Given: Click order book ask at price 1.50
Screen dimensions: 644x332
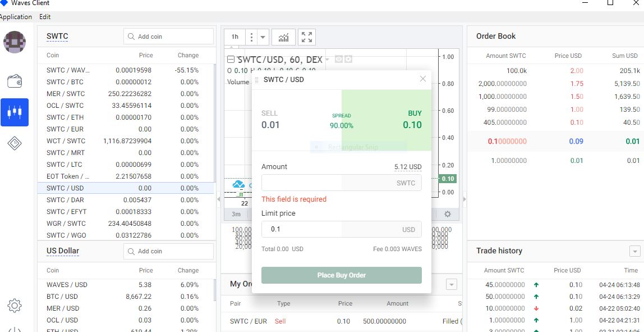Looking at the screenshot, I should tap(555, 97).
